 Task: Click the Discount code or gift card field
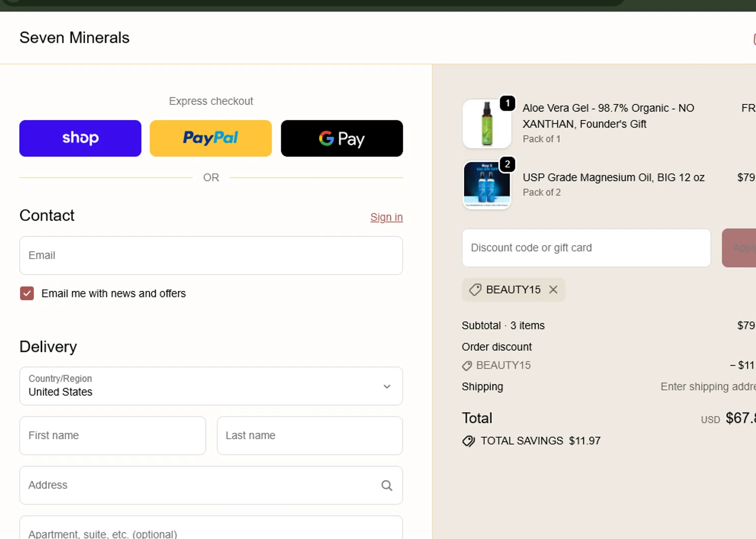tap(586, 248)
